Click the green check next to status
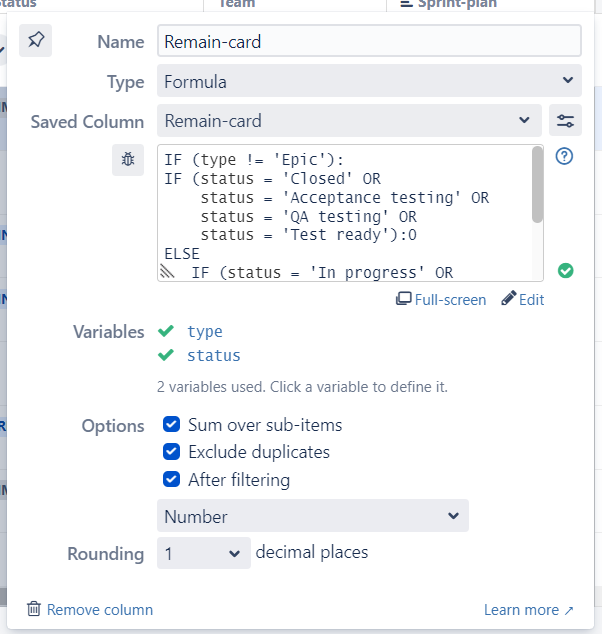Screen dimensions: 602x634 pyautogui.click(x=166, y=355)
